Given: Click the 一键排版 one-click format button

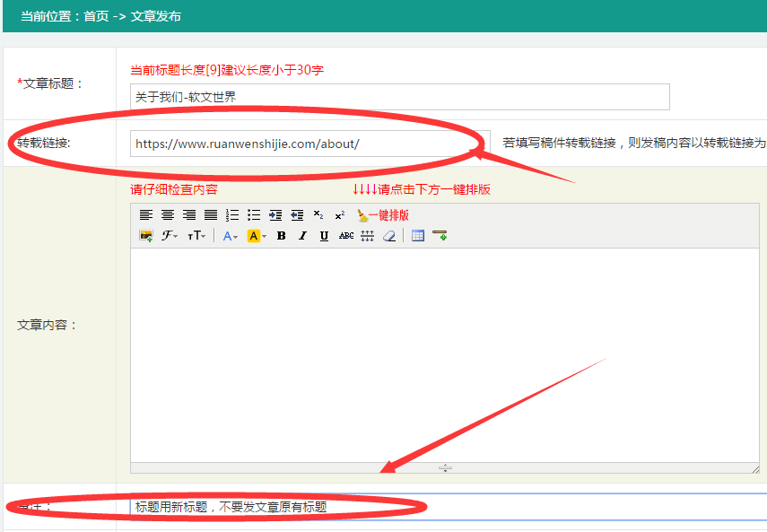Looking at the screenshot, I should point(383,215).
